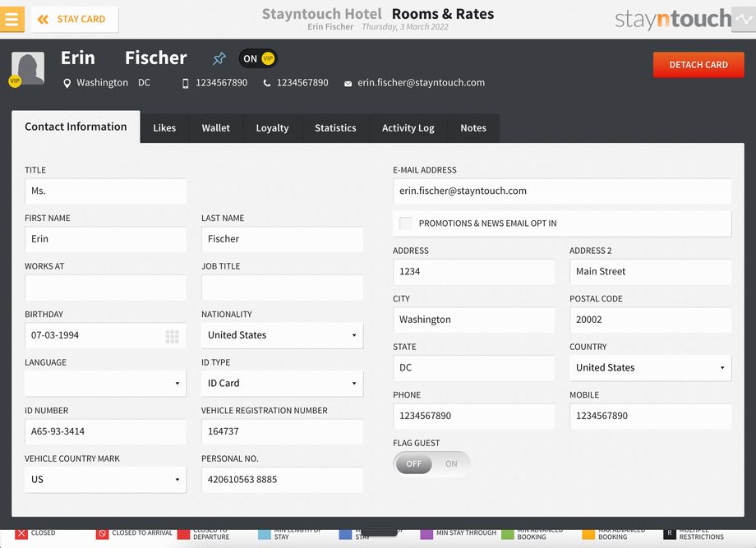Edit the Mobile number field

(651, 416)
